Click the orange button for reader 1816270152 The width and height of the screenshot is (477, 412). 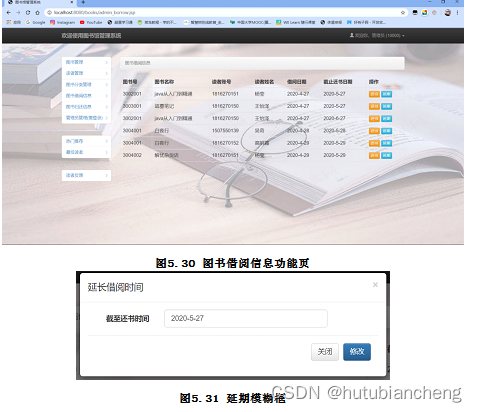click(x=374, y=143)
